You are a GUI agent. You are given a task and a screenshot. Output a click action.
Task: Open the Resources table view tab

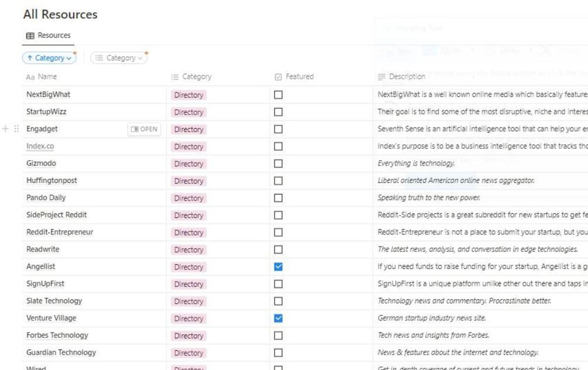coord(49,36)
